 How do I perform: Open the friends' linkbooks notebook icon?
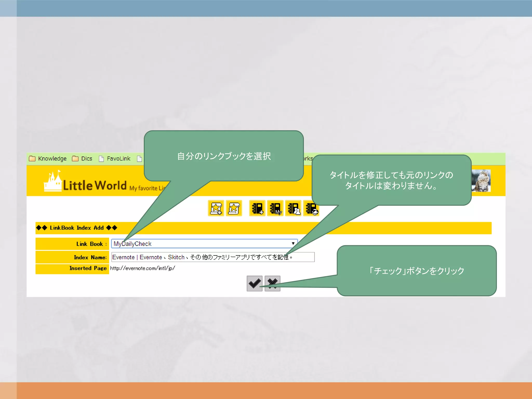coord(293,208)
